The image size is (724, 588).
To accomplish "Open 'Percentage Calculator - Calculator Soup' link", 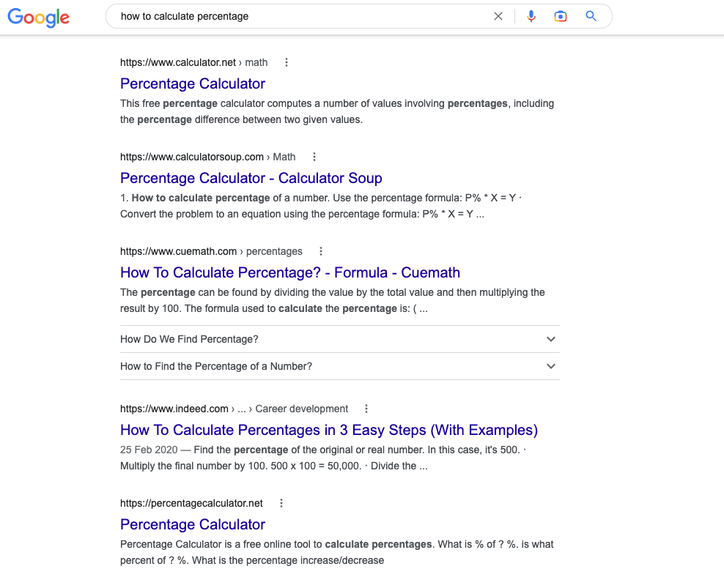I will pos(251,178).
